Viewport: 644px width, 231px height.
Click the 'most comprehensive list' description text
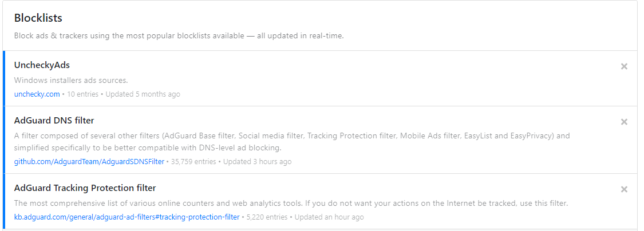(x=291, y=204)
